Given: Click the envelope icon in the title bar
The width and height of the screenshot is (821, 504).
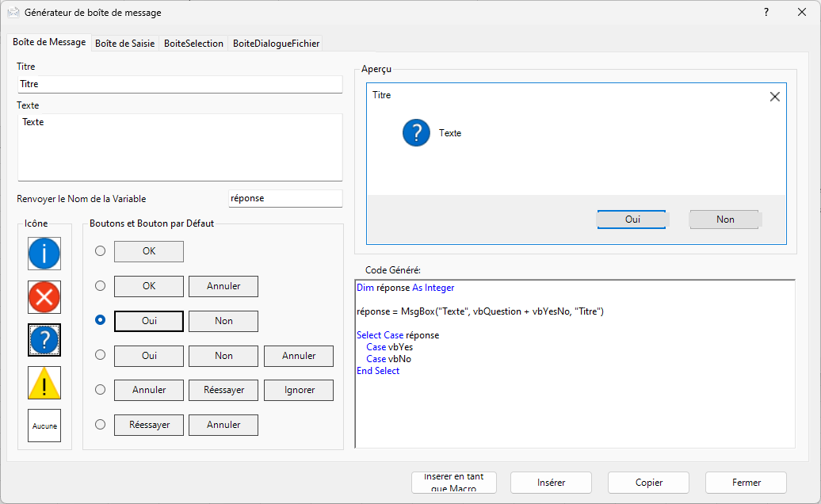Looking at the screenshot, I should 13,13.
